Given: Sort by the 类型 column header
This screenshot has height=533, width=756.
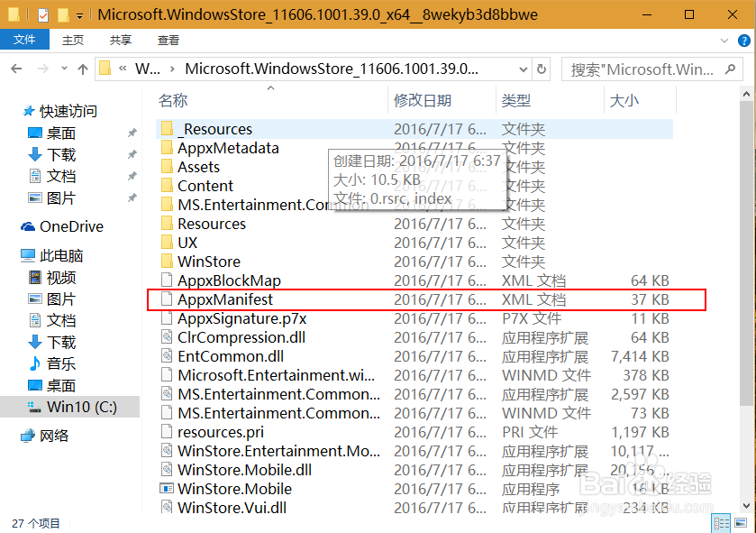Looking at the screenshot, I should coord(516,100).
